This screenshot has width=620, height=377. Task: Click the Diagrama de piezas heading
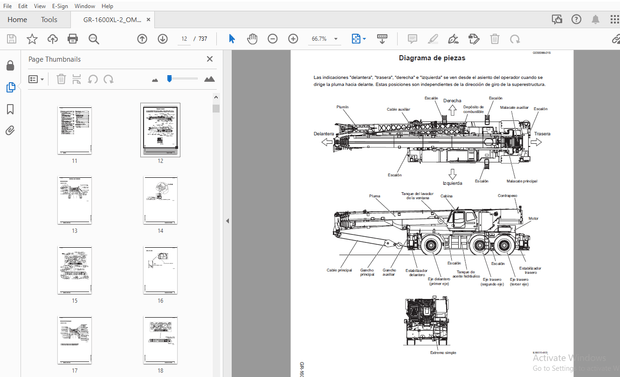(x=432, y=58)
